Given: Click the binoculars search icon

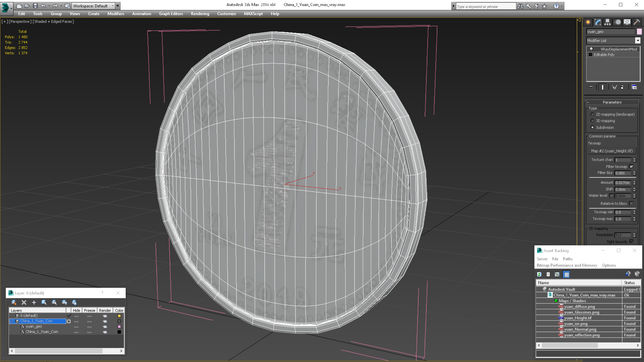Looking at the screenshot, I should coord(520,6).
